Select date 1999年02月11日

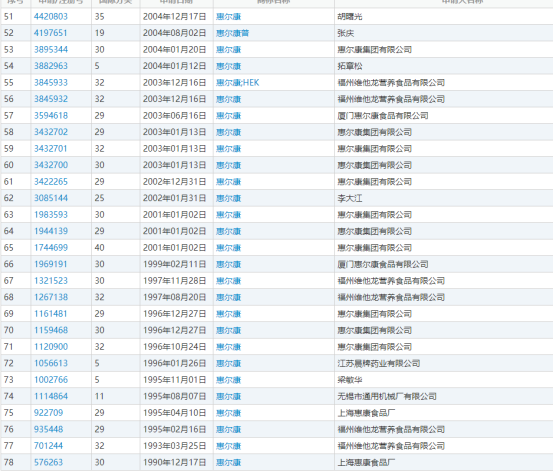[175, 264]
